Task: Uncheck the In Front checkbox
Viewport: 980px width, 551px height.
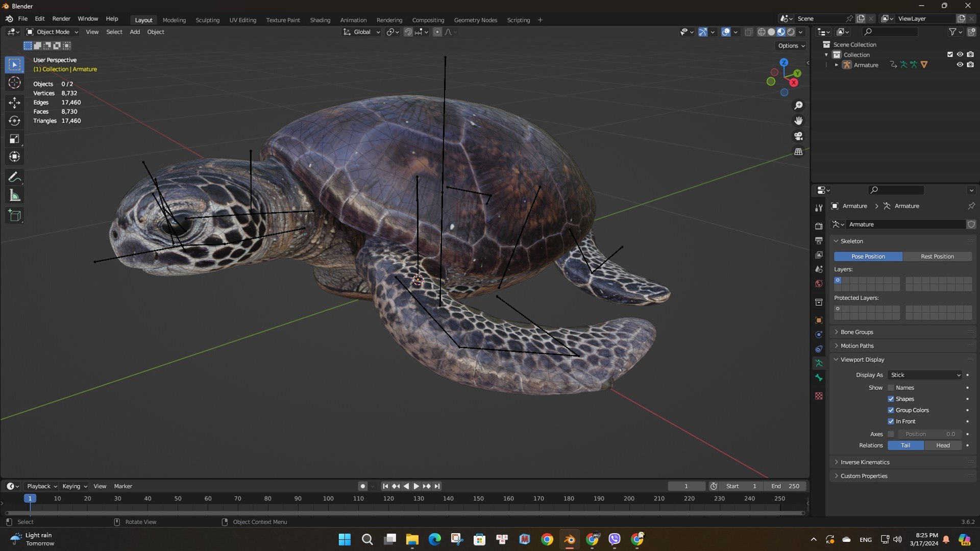Action: click(x=891, y=421)
